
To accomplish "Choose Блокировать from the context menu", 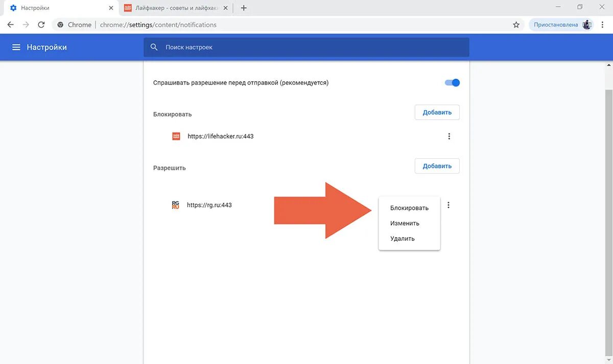I will click(x=409, y=208).
